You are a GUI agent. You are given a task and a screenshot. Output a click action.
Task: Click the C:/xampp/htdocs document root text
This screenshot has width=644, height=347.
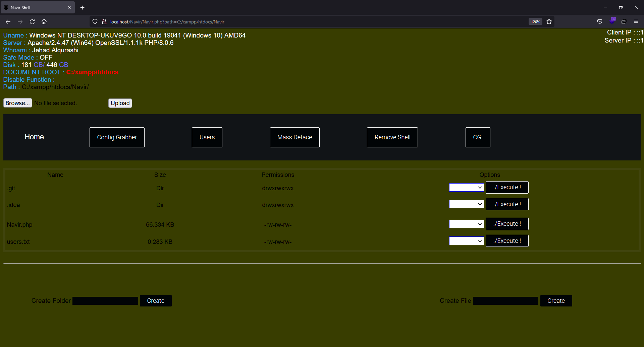pyautogui.click(x=92, y=72)
